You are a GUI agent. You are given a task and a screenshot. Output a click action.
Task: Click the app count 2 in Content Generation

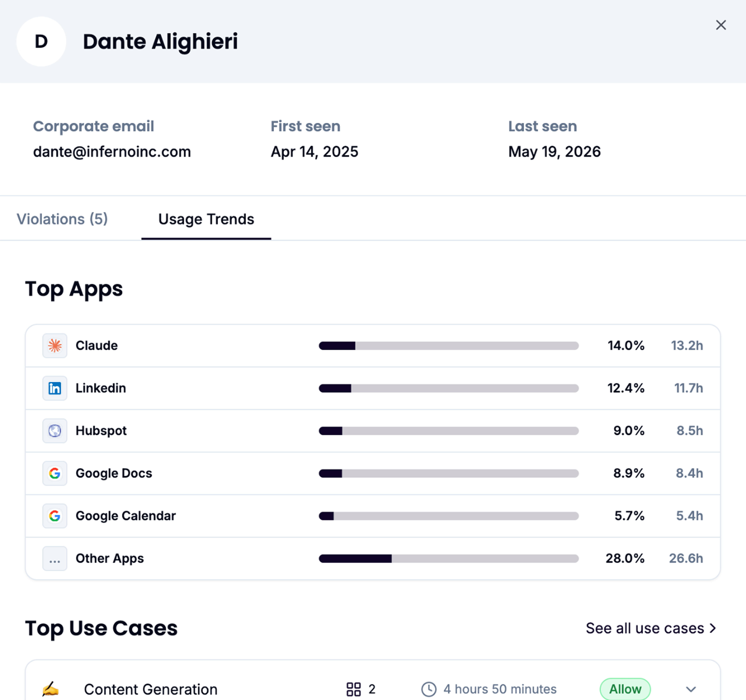pos(372,689)
